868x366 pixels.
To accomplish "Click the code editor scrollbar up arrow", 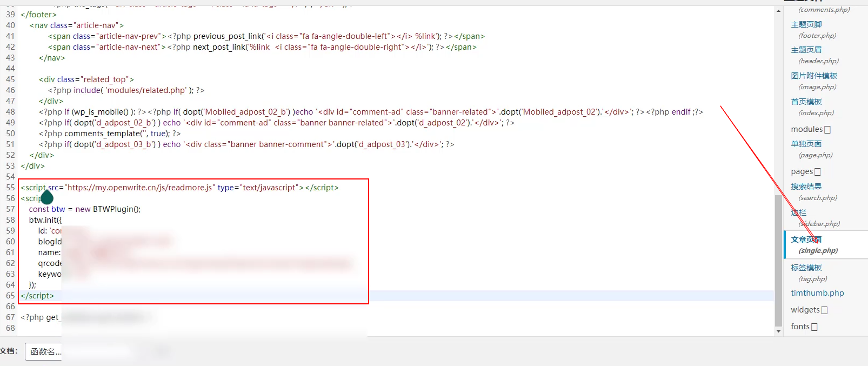I will [778, 11].
